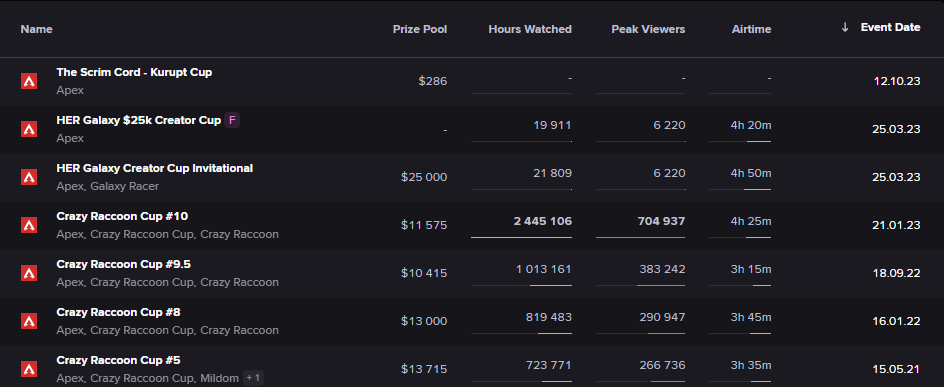944x387 pixels.
Task: Click Apex icon beside HER Galaxy $25k Creator Cup
Action: (29, 129)
